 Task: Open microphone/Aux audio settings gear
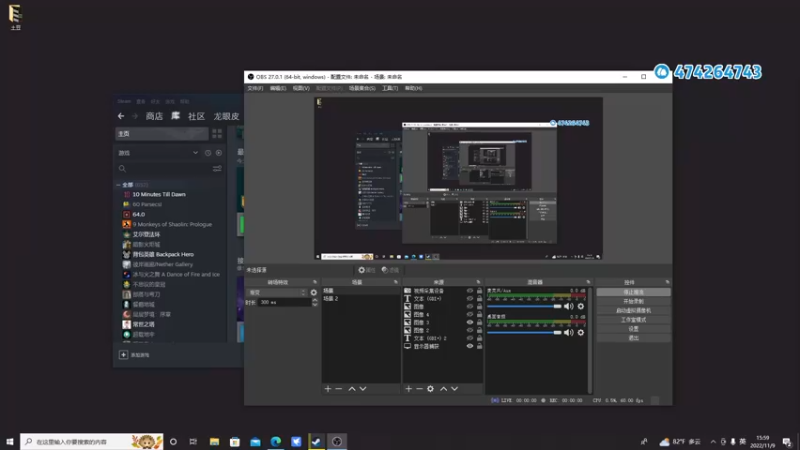point(581,307)
